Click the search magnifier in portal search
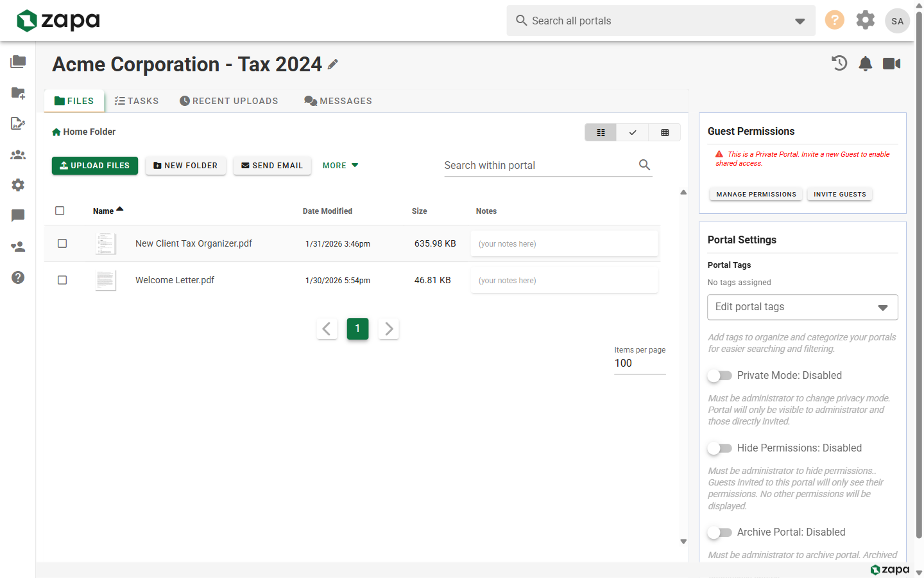 pyautogui.click(x=644, y=165)
